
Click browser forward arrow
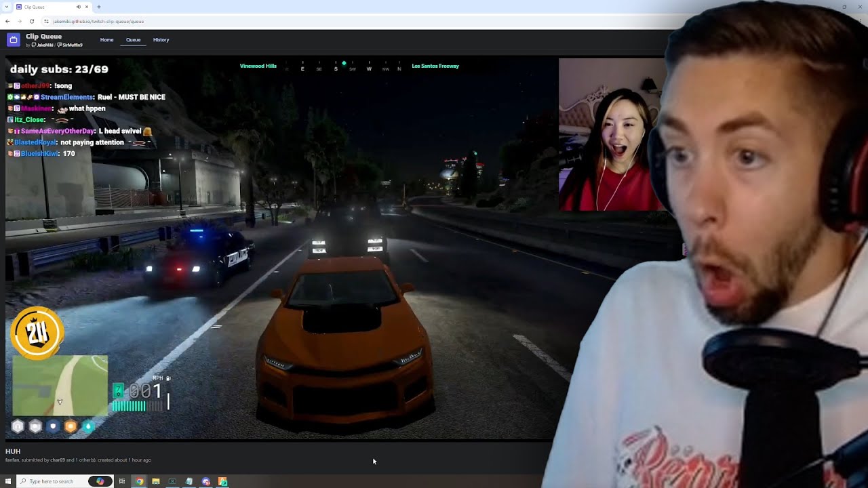tap(19, 21)
